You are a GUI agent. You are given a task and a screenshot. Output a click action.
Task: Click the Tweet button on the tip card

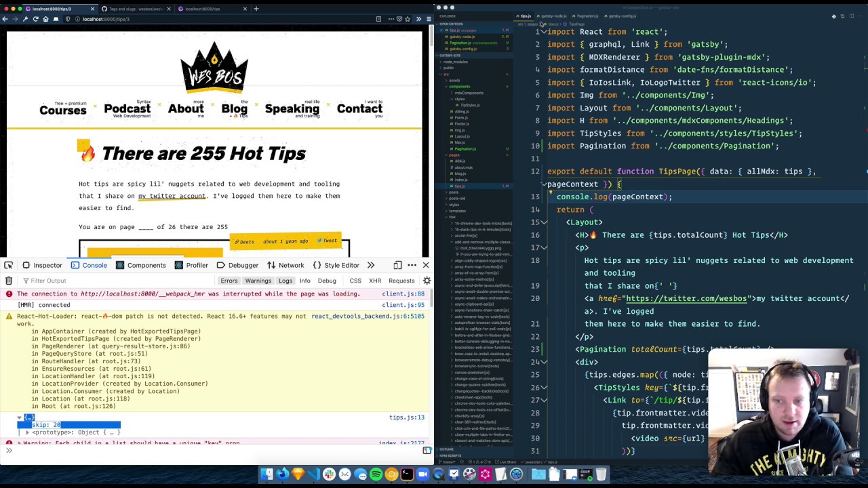point(327,241)
